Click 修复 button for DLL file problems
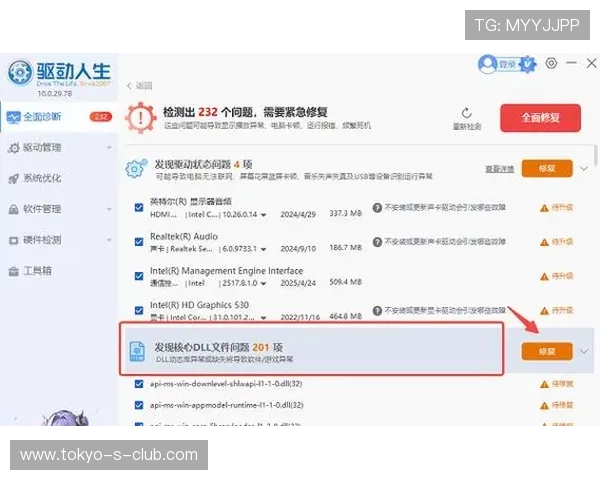 (546, 351)
